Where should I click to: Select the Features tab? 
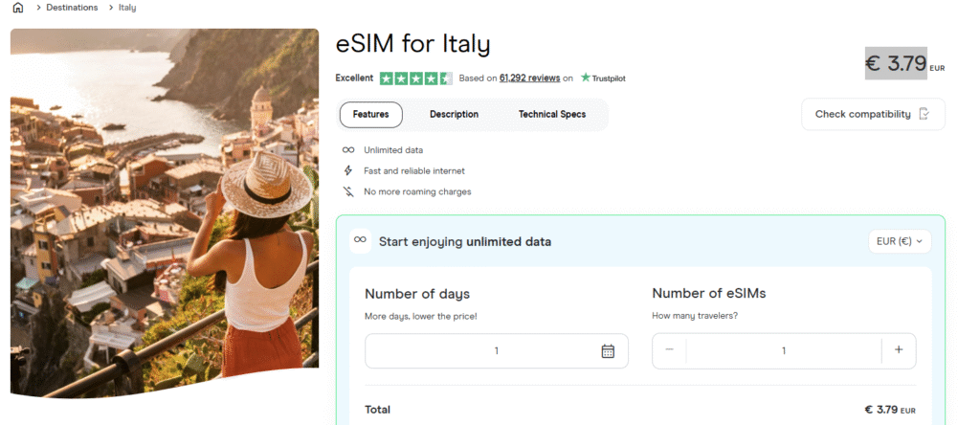coord(371,115)
